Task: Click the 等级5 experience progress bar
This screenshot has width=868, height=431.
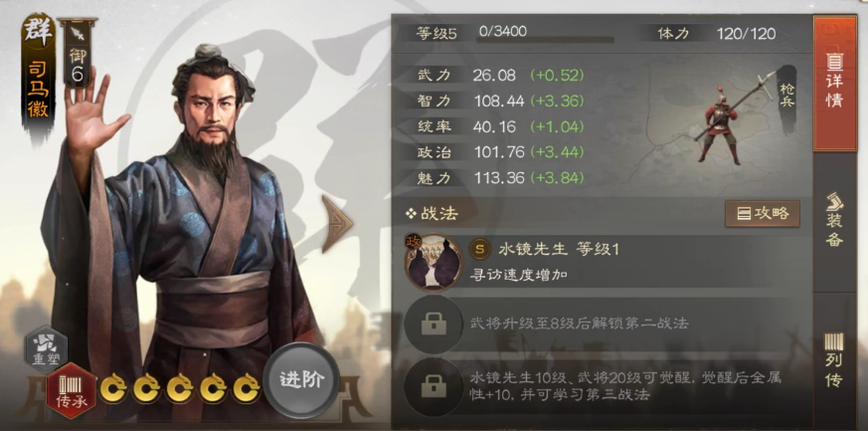Action: (x=545, y=40)
